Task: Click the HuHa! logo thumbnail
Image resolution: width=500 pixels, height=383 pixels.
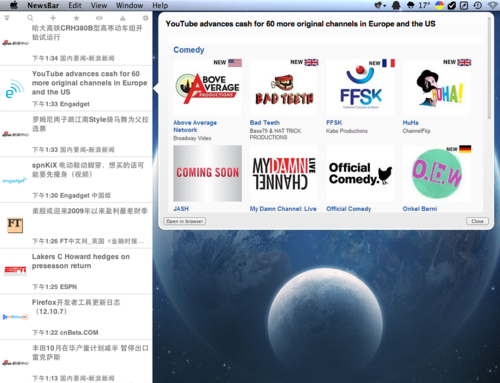Action: coord(437,87)
